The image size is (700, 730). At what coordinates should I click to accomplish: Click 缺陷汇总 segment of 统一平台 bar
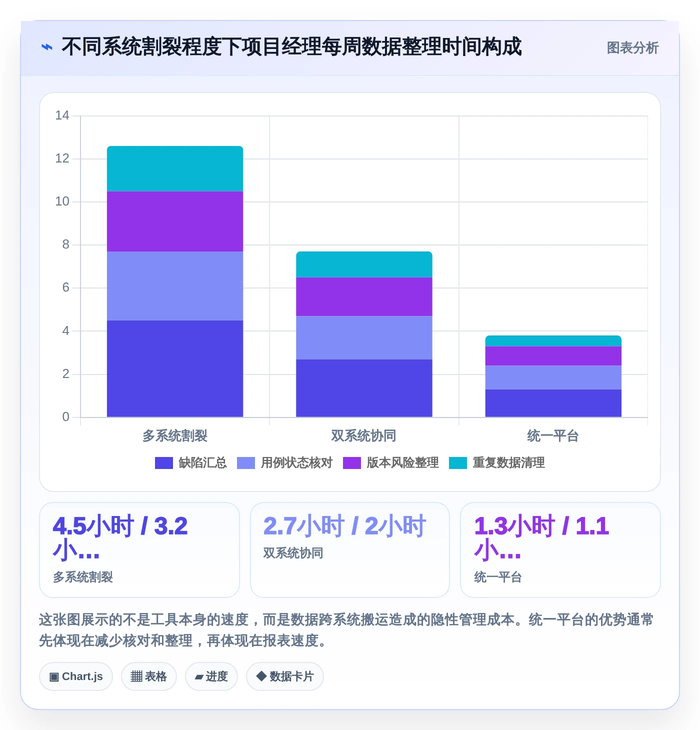click(553, 403)
